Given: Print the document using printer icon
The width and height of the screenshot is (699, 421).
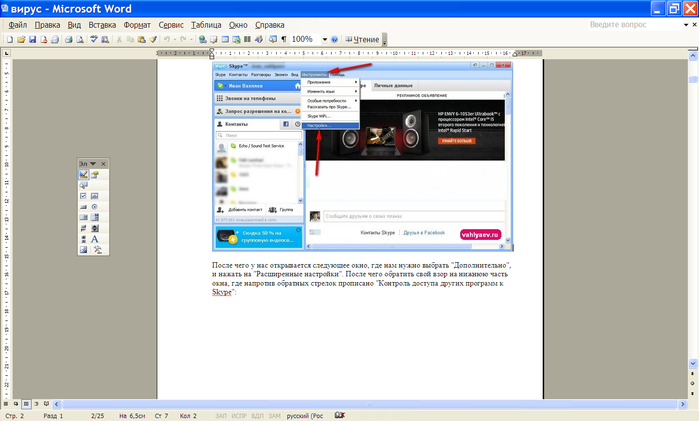Looking at the screenshot, I should pos(69,40).
